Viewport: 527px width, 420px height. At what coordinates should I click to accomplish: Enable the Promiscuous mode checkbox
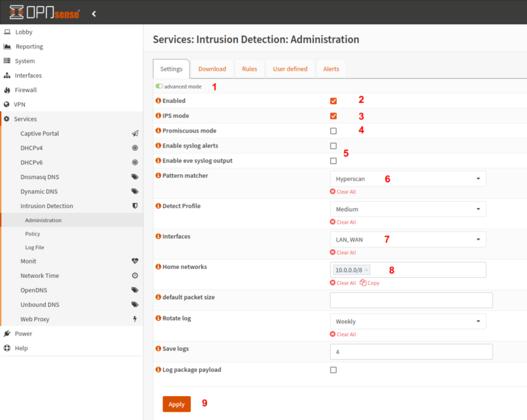(x=333, y=131)
